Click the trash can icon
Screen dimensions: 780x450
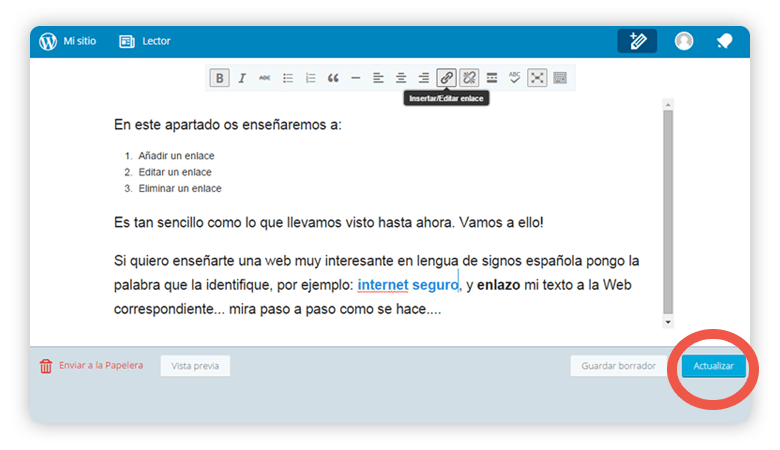(x=46, y=366)
